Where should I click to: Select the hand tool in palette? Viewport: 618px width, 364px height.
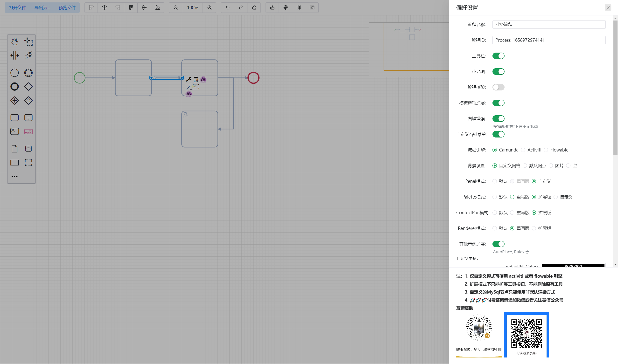[x=14, y=42]
